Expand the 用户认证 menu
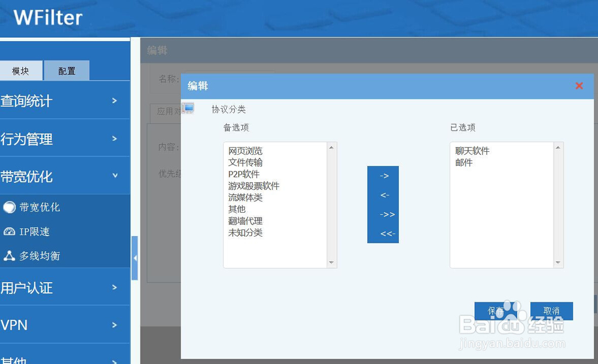 tap(65, 287)
